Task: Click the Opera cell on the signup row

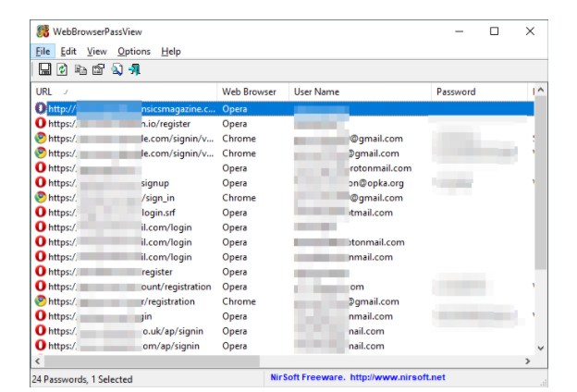Action: tap(235, 183)
